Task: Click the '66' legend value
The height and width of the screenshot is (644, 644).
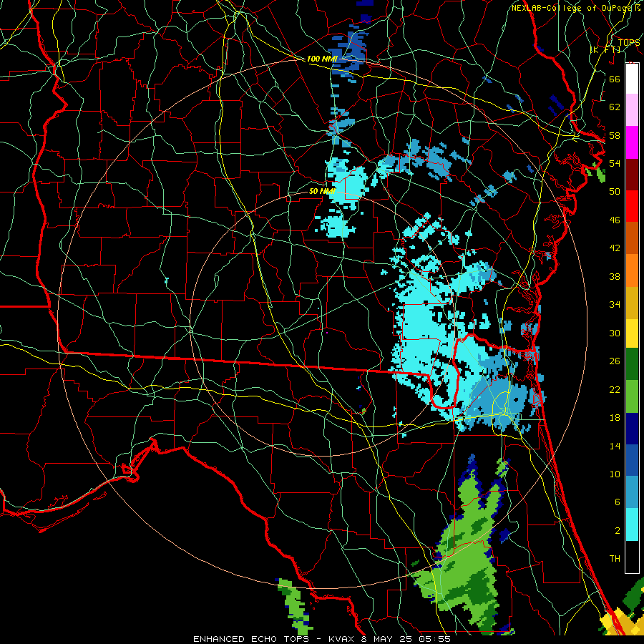Action: pos(615,79)
